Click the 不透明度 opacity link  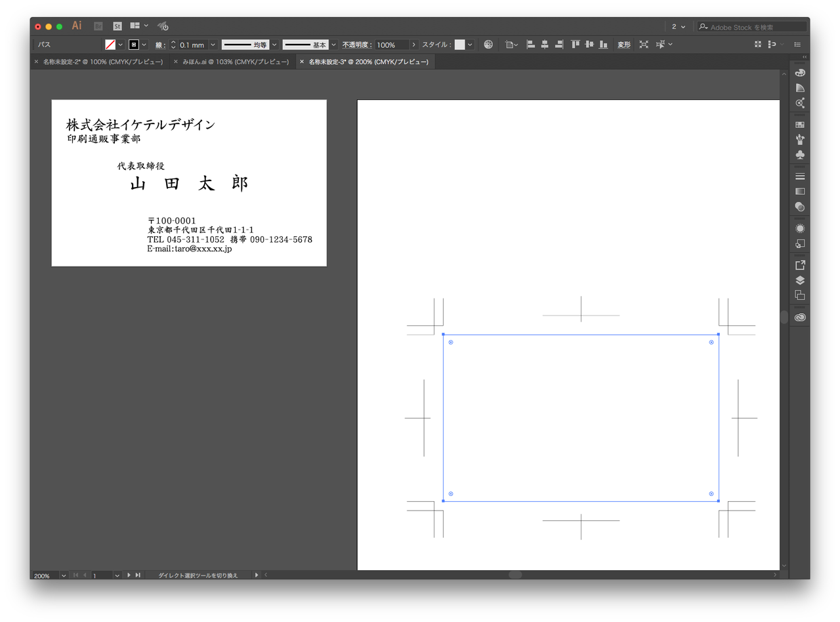pyautogui.click(x=357, y=45)
